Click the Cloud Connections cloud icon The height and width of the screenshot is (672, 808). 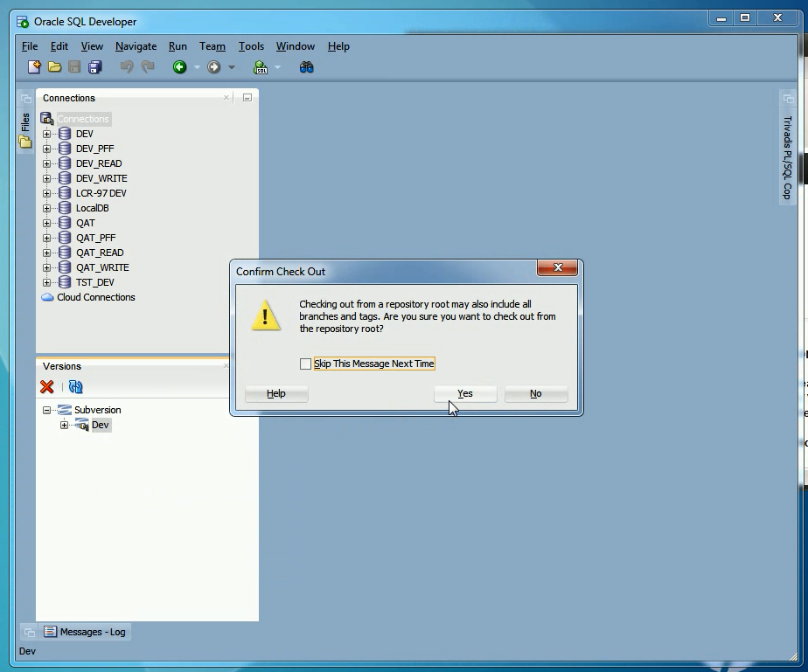coord(47,297)
